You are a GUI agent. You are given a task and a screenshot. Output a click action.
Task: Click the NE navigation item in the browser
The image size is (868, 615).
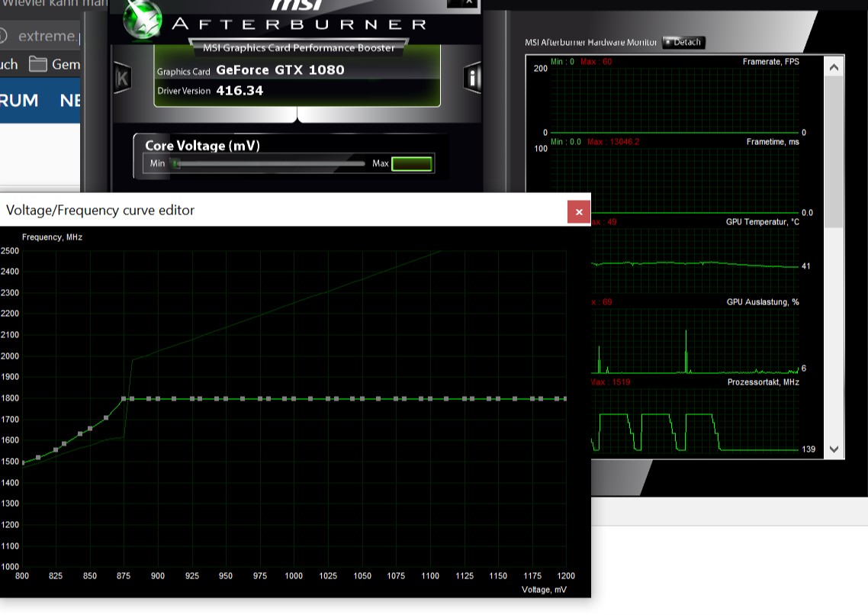pyautogui.click(x=69, y=100)
